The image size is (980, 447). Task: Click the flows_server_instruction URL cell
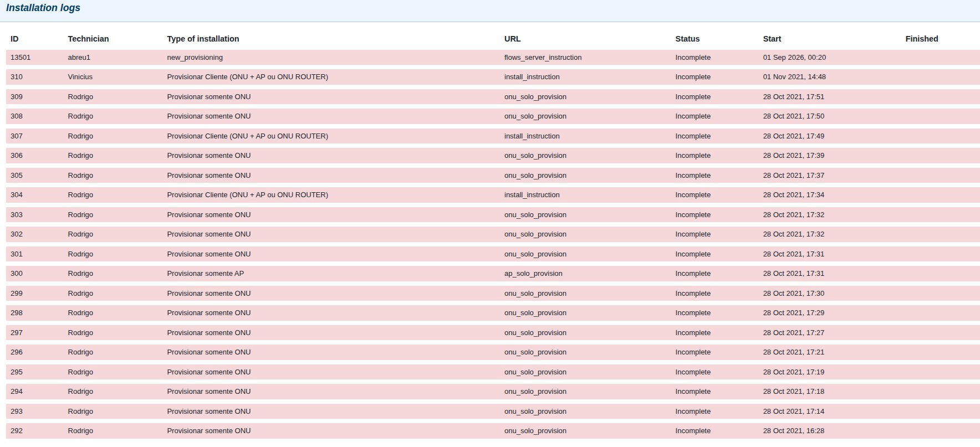543,58
